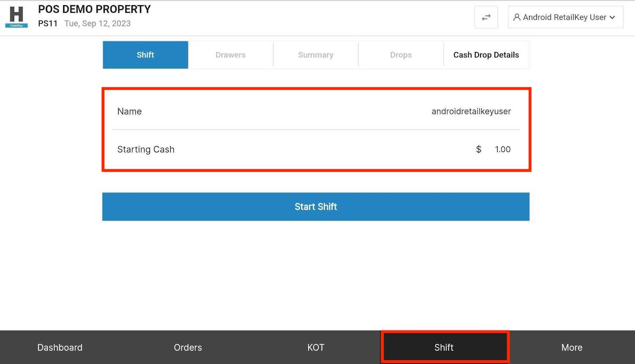This screenshot has width=635, height=364.
Task: Switch to the Cash Drop Details tab
Action: click(x=486, y=55)
